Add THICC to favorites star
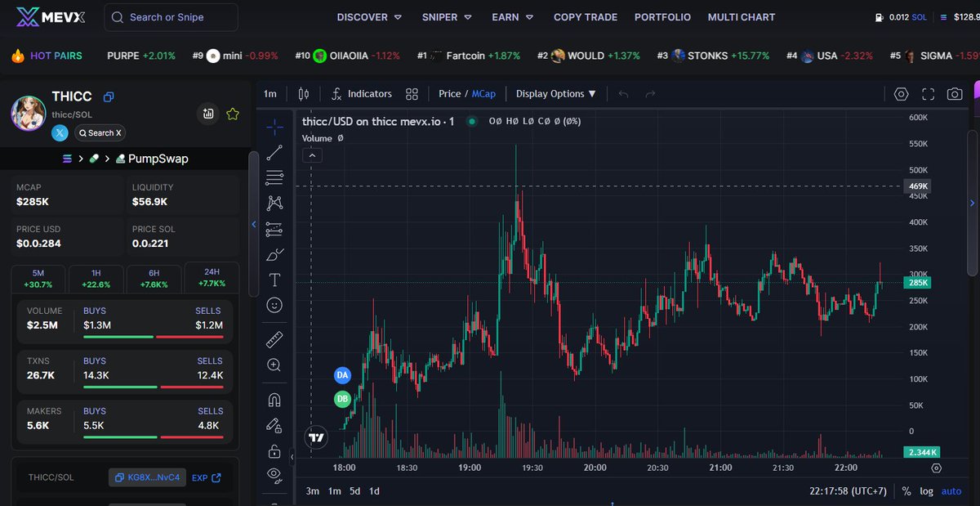 pos(233,114)
